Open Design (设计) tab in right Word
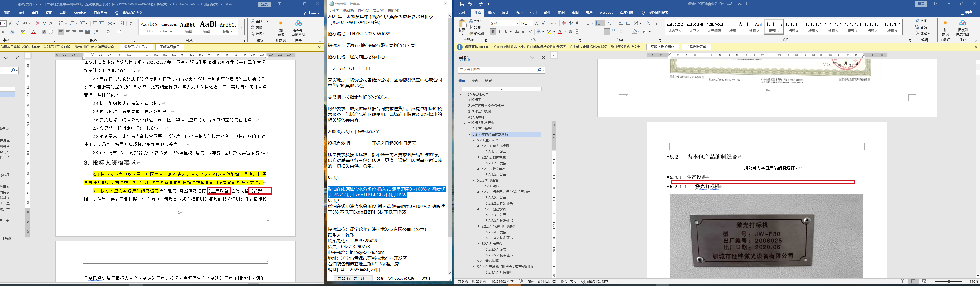Screen dimensions: 980x286 tap(505, 13)
